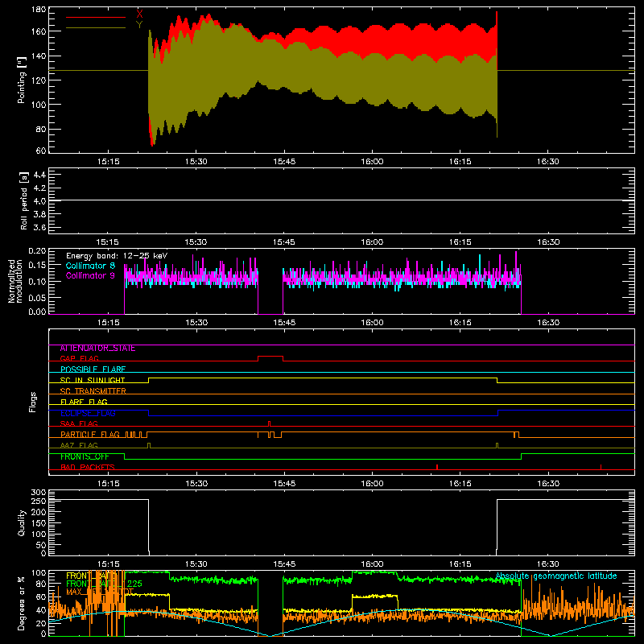The width and height of the screenshot is (644, 644).
Task: Click the red 'X' legend label
Action: tap(139, 14)
